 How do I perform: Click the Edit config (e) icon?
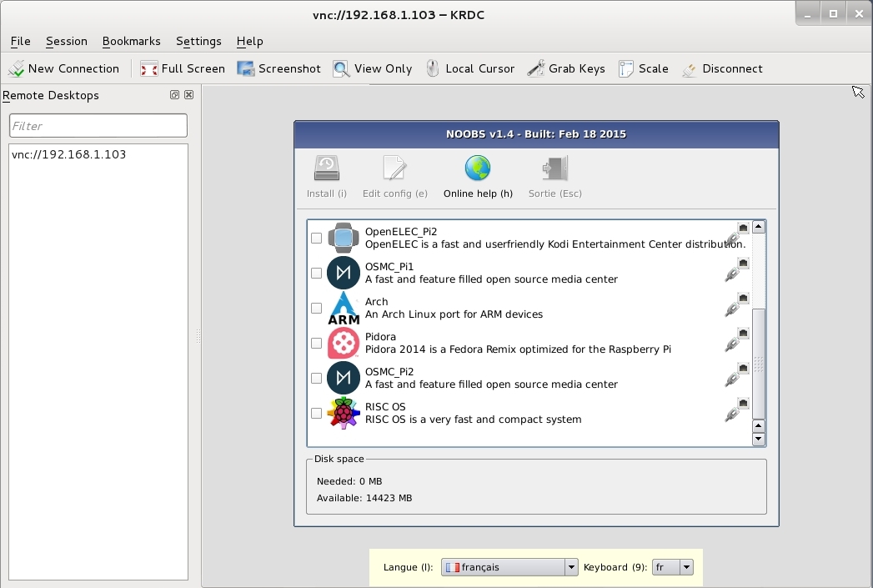pyautogui.click(x=394, y=168)
